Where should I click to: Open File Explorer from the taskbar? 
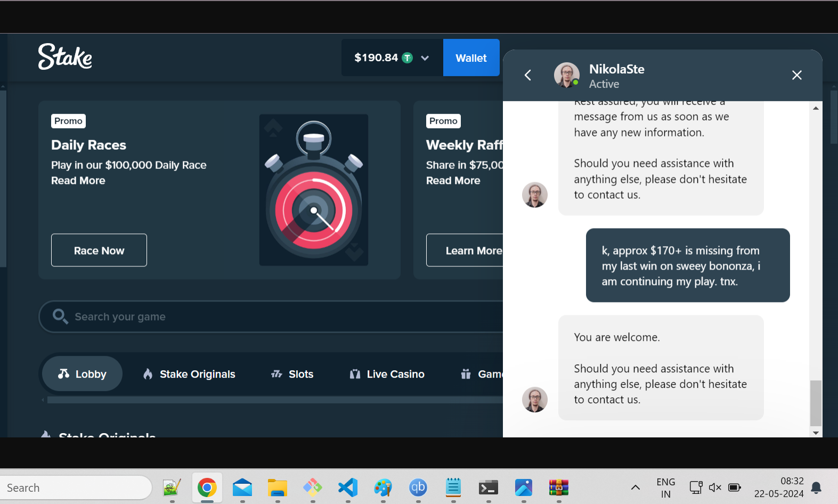[x=278, y=487]
